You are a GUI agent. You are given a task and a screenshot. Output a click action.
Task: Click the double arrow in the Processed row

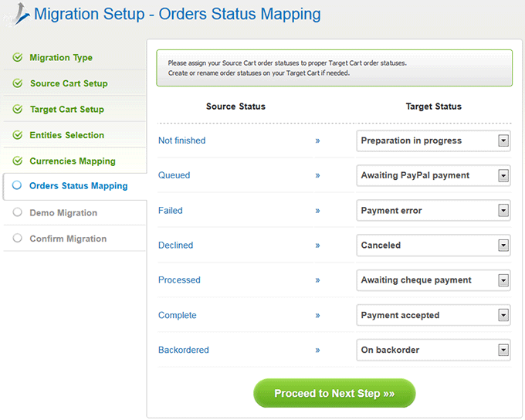tap(317, 280)
